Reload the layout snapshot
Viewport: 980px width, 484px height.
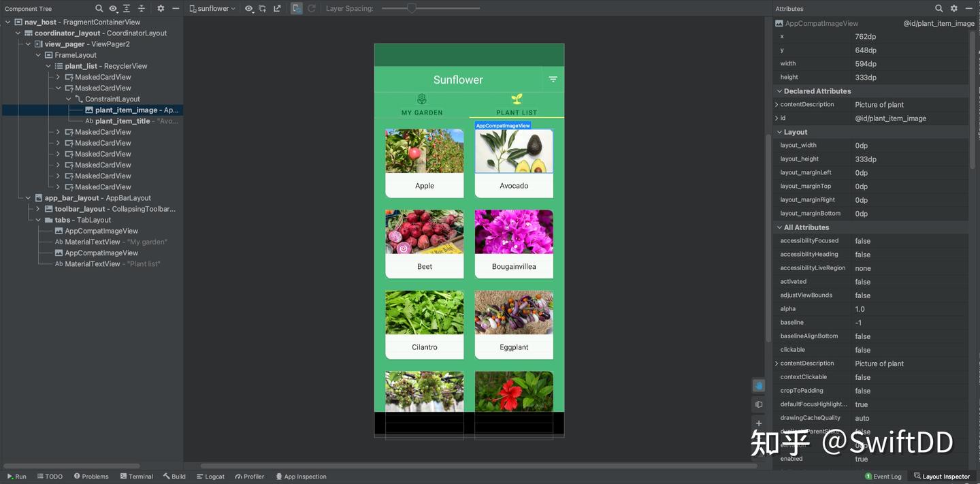(x=311, y=8)
